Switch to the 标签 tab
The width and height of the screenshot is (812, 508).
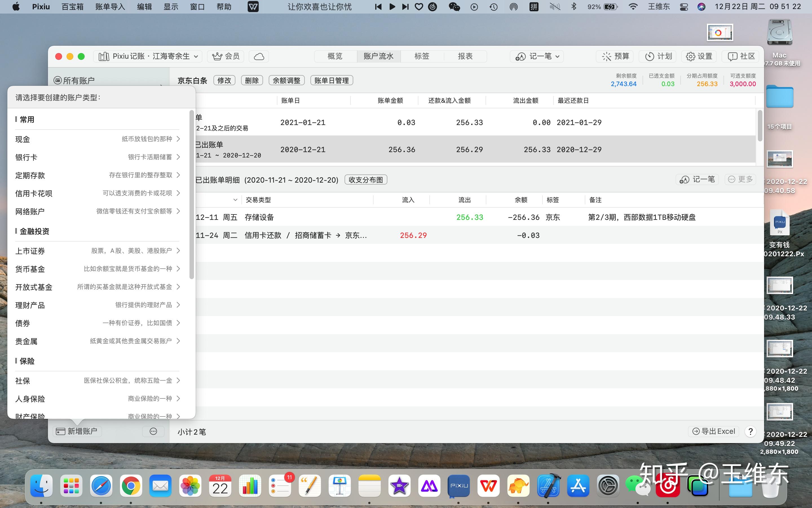[x=422, y=56]
